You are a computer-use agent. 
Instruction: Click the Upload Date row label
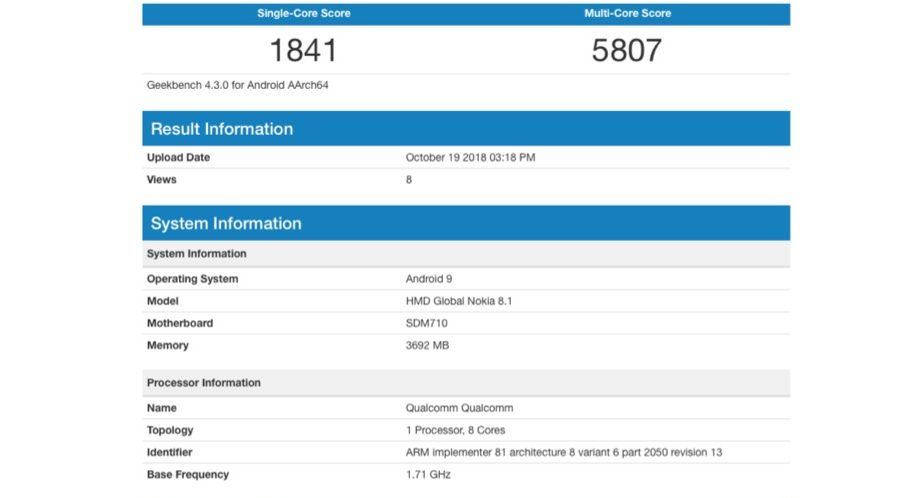[178, 158]
